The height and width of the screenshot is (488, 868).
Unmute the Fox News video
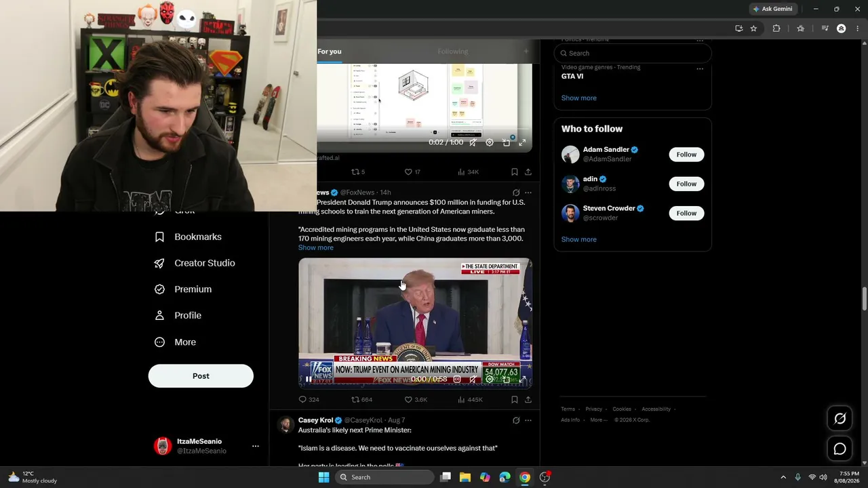pos(473,380)
